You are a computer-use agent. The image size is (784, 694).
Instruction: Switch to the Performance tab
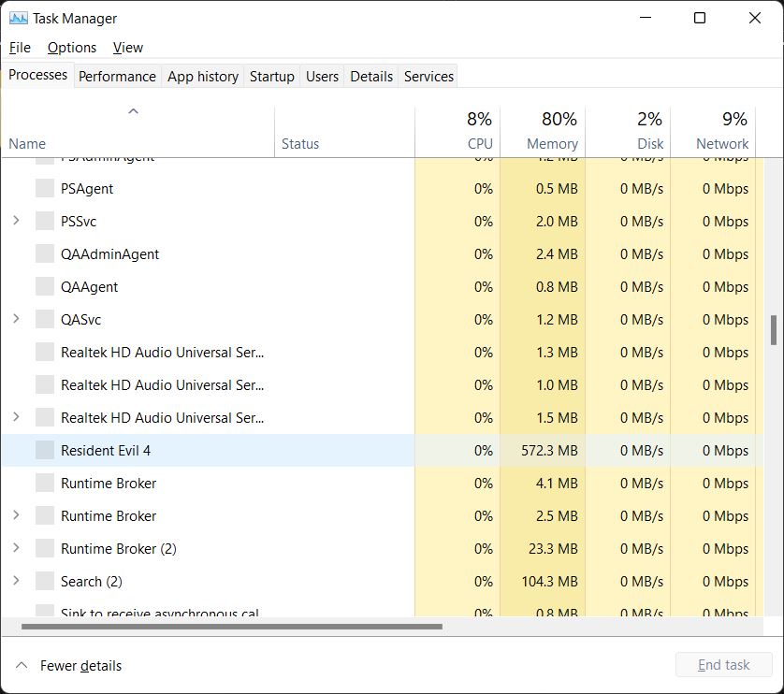[117, 77]
